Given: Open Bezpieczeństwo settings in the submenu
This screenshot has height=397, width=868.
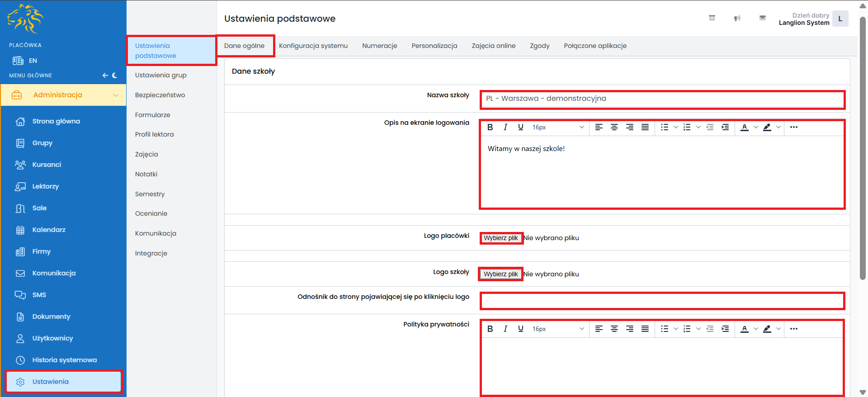Looking at the screenshot, I should pos(160,95).
